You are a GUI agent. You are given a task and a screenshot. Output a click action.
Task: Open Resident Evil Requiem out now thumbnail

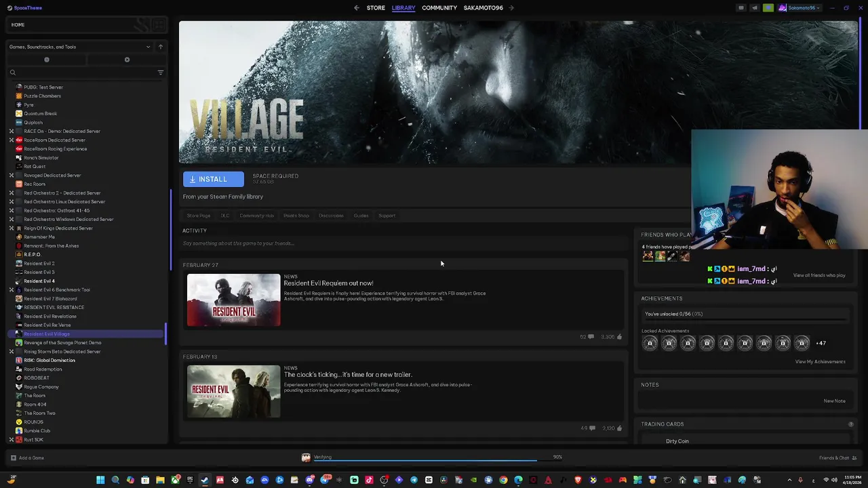pyautogui.click(x=233, y=300)
